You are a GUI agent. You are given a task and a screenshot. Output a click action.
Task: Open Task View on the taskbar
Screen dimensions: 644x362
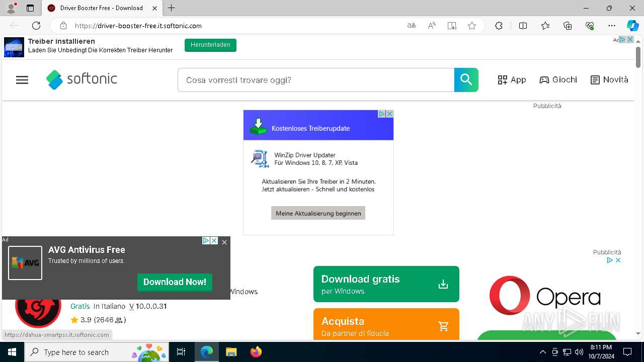click(181, 352)
